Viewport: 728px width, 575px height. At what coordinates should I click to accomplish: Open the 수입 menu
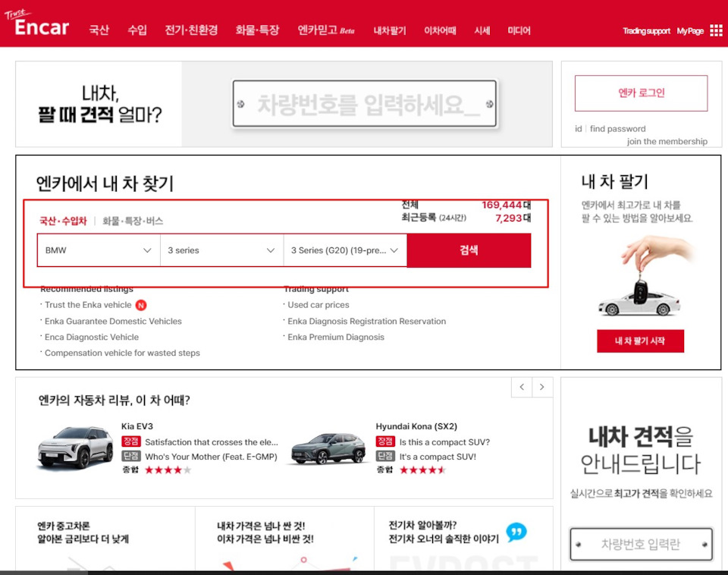137,30
